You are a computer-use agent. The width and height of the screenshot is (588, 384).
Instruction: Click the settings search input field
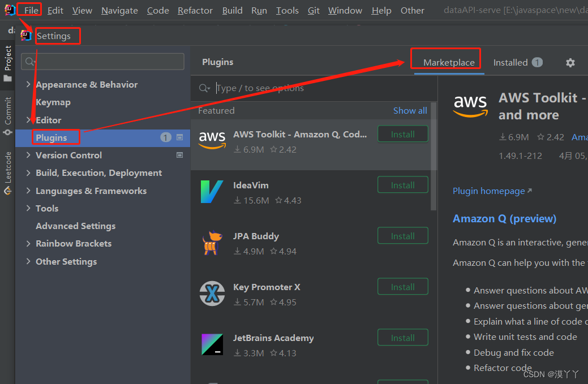pyautogui.click(x=102, y=62)
